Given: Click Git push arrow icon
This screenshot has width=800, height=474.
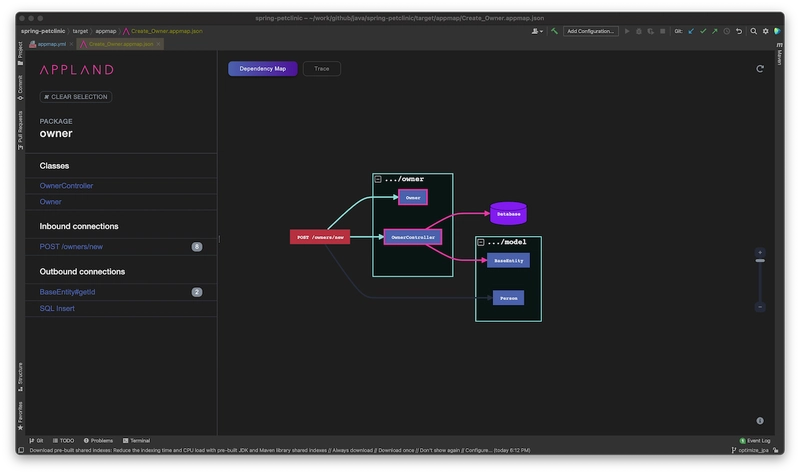Looking at the screenshot, I should click(x=714, y=31).
